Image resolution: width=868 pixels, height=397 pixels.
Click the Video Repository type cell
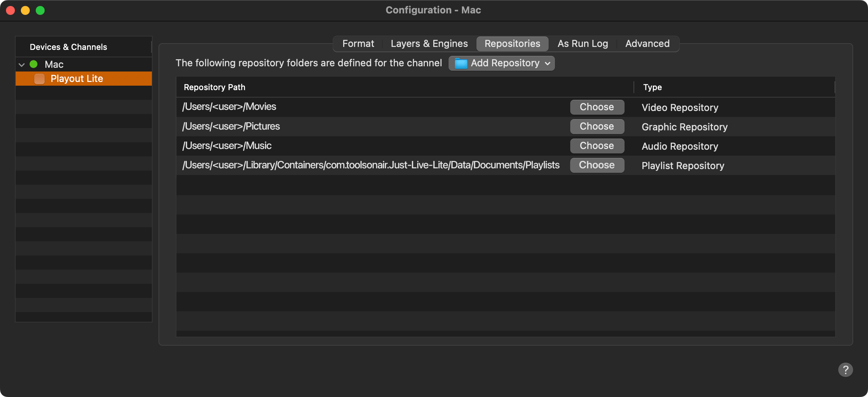[x=680, y=108]
